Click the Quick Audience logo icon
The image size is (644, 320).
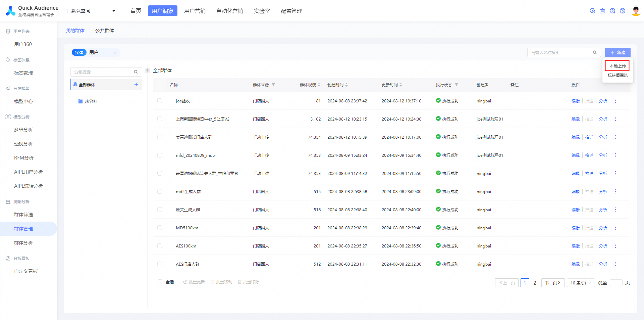(11, 11)
